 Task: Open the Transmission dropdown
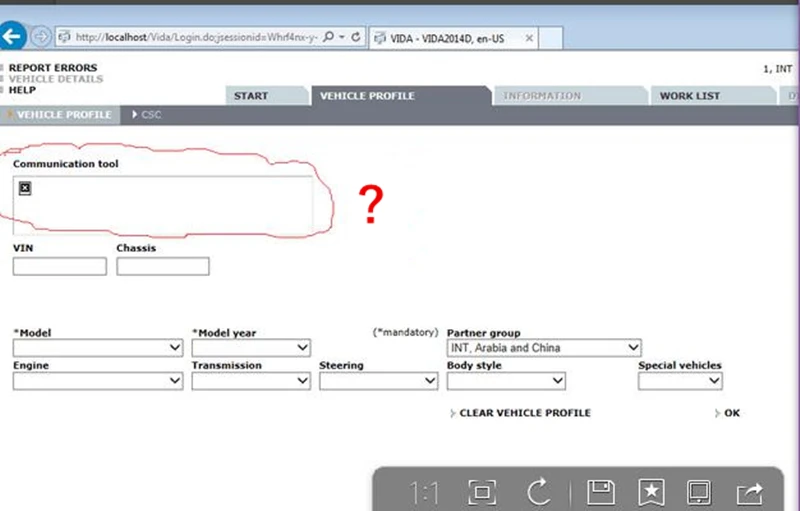(x=251, y=381)
